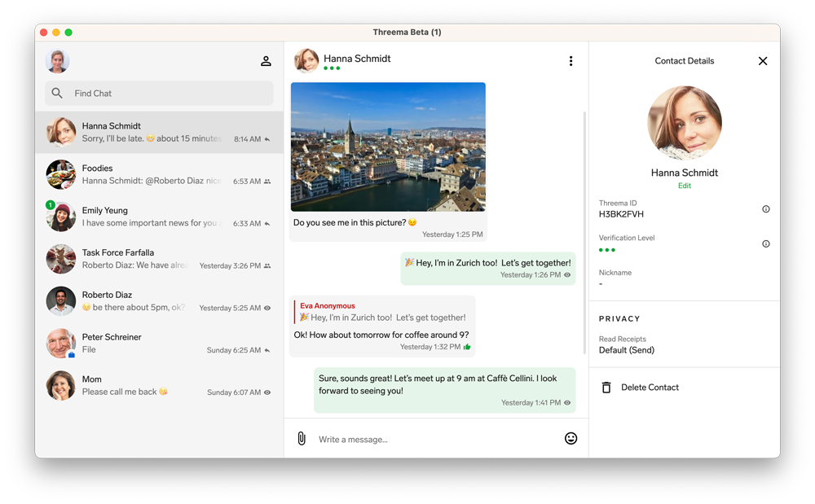Screen dimensions: 815x504
Task: Click the Verification Level info icon
Action: [765, 244]
